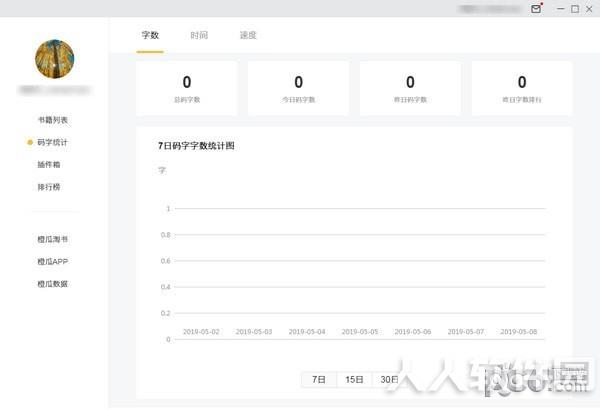Show the 30日 chart range
The height and width of the screenshot is (409, 600).
pos(389,380)
